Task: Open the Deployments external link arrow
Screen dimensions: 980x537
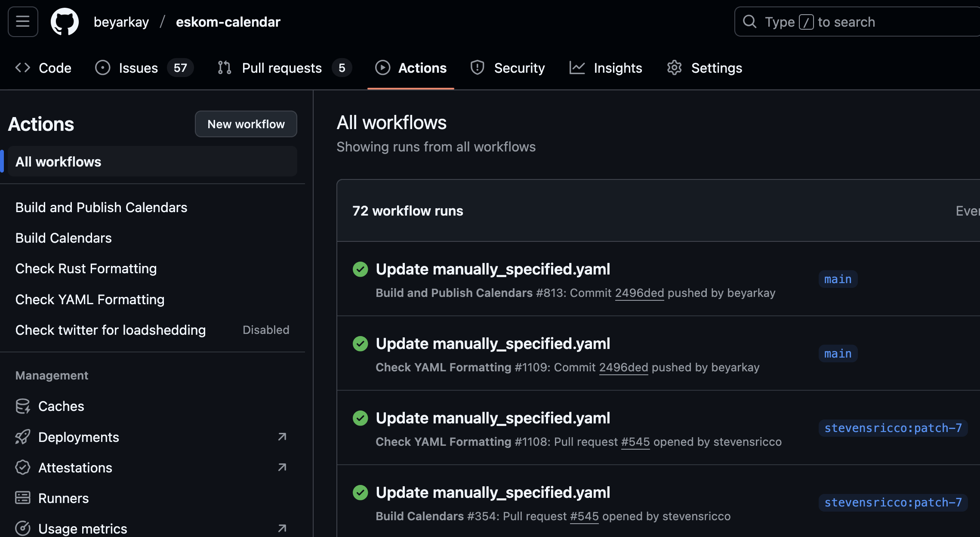Action: [x=282, y=437]
